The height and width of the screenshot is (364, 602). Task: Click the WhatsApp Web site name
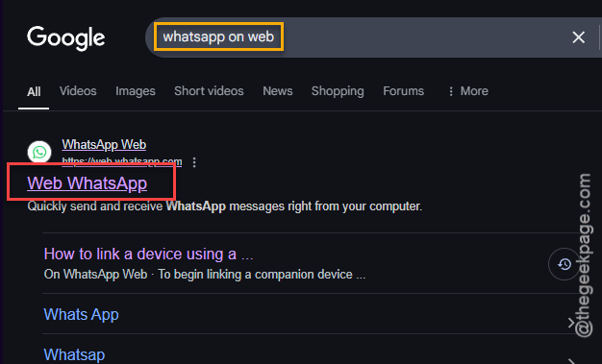point(104,145)
